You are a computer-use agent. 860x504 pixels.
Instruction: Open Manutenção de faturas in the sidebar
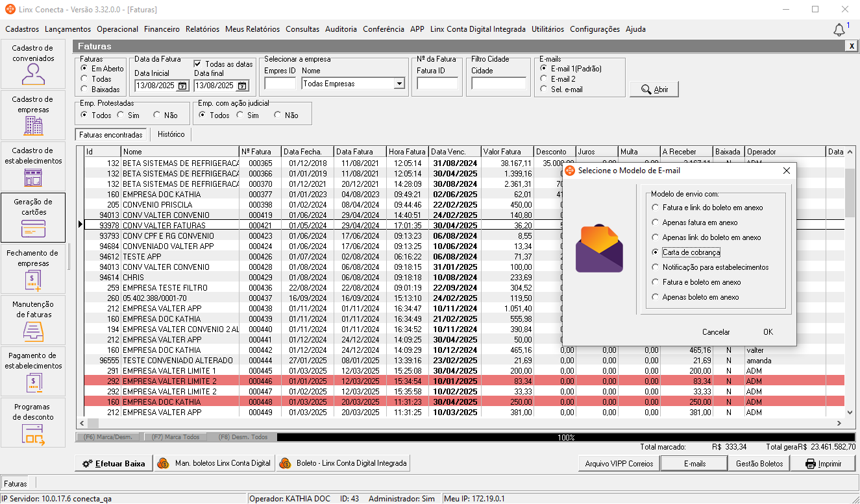(33, 320)
